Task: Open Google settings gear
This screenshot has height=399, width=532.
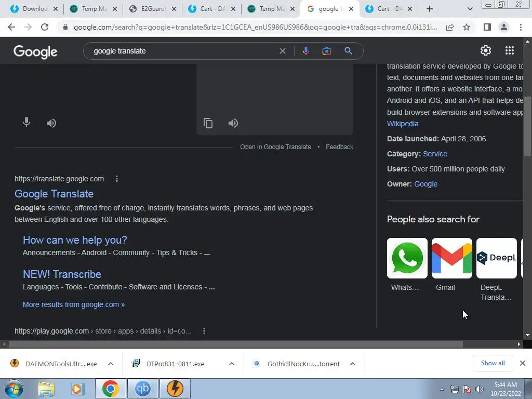Action: 486,50
